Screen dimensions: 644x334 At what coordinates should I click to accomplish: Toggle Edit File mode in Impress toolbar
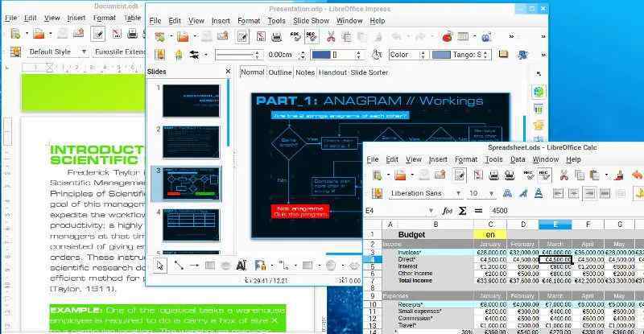tap(241, 36)
